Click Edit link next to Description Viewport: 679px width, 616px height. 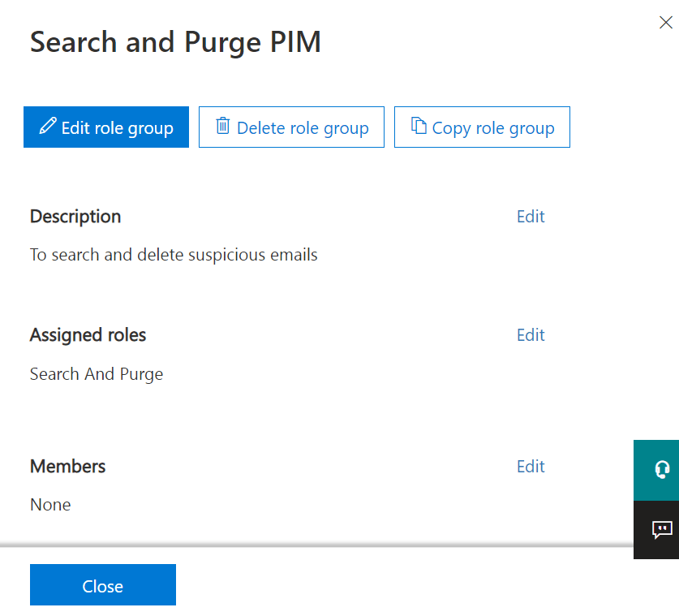(x=531, y=217)
